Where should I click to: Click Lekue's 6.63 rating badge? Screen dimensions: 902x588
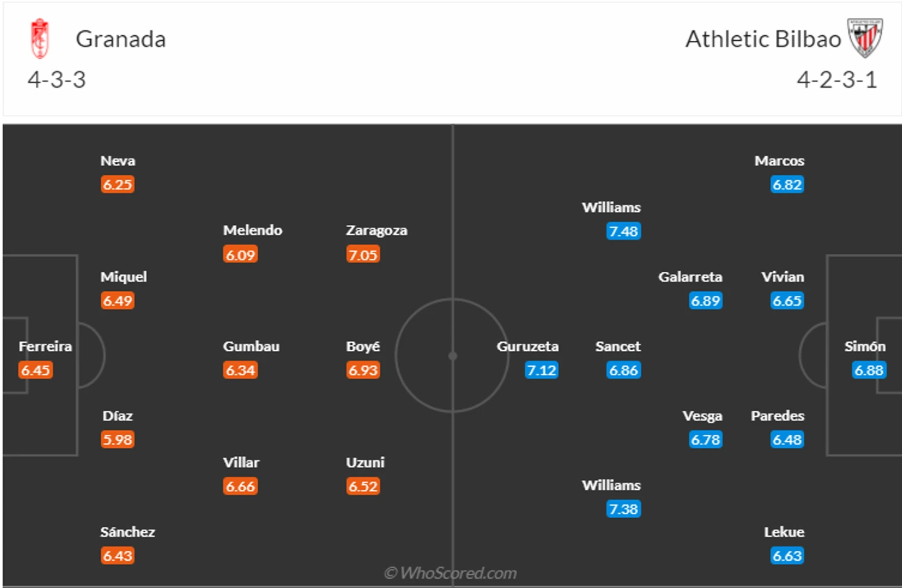click(787, 555)
